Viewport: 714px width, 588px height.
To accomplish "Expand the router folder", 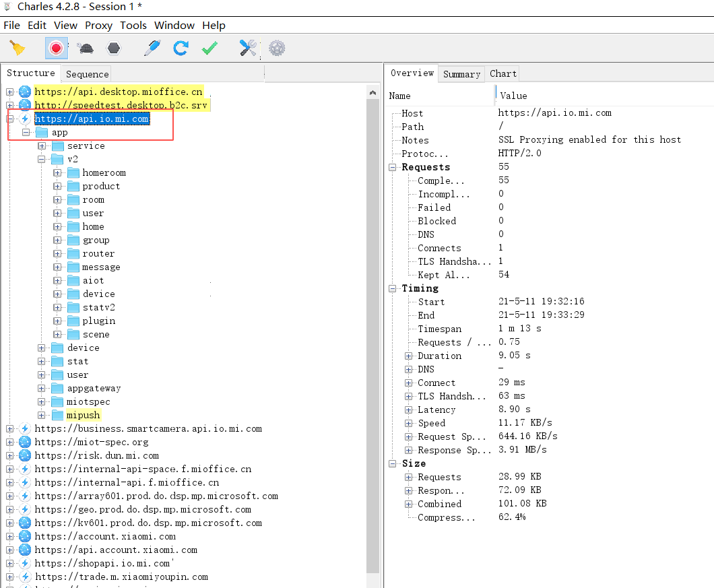I will pos(57,254).
